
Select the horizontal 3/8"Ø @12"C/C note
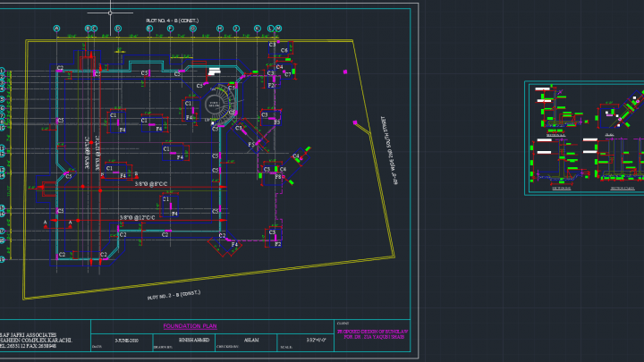coord(137,217)
